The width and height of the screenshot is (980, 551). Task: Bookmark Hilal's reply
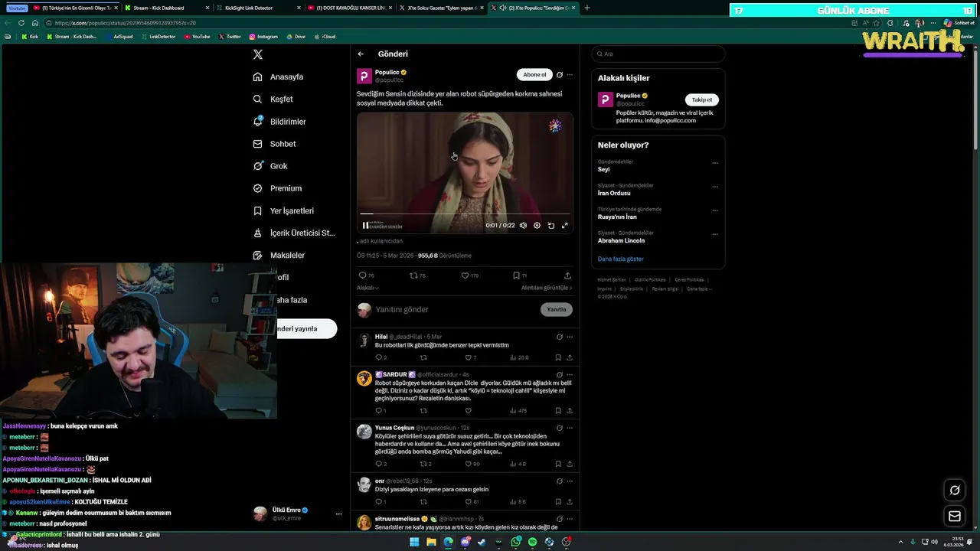[x=558, y=357]
